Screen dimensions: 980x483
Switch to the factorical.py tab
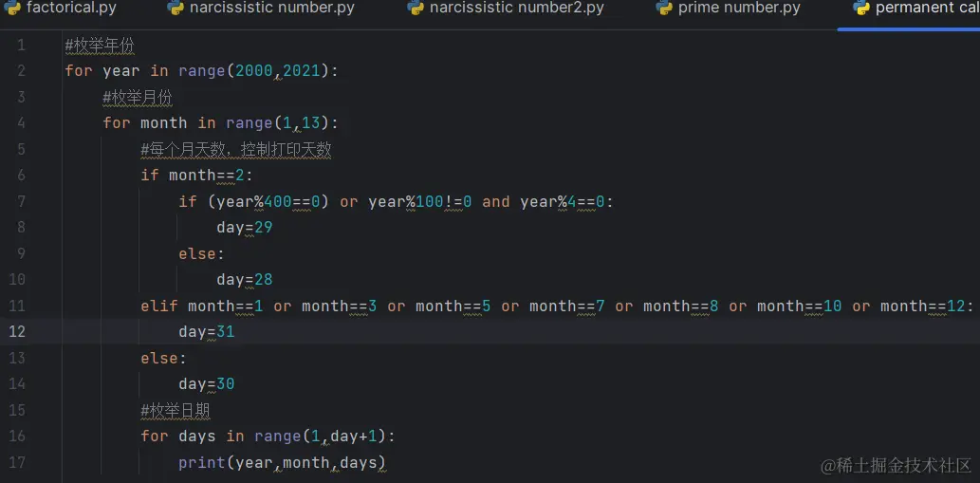tap(60, 9)
